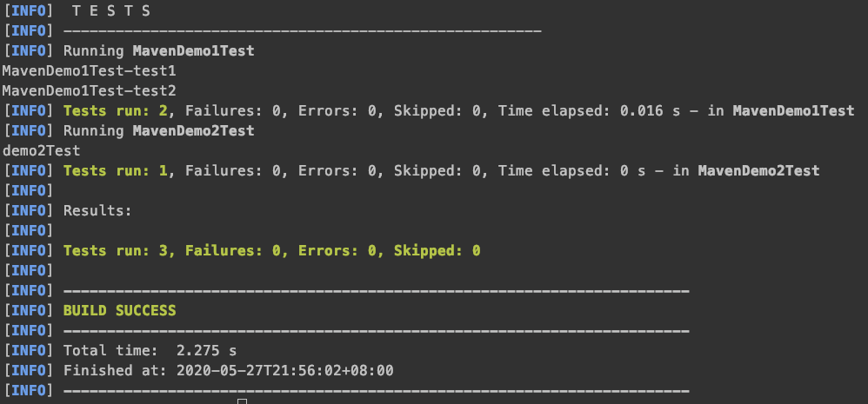Click 'Time elapsed: 0.016 s' text

click(x=586, y=111)
